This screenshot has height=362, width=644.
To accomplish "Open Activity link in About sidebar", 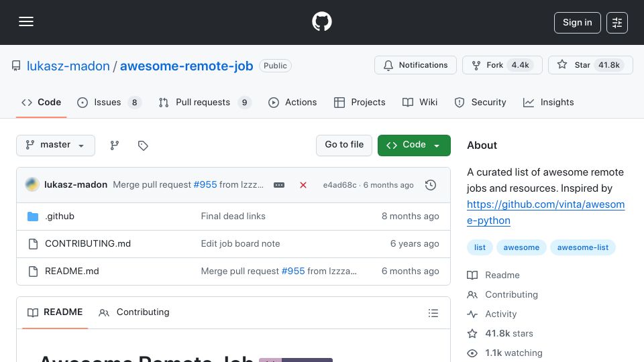I will pyautogui.click(x=492, y=314).
